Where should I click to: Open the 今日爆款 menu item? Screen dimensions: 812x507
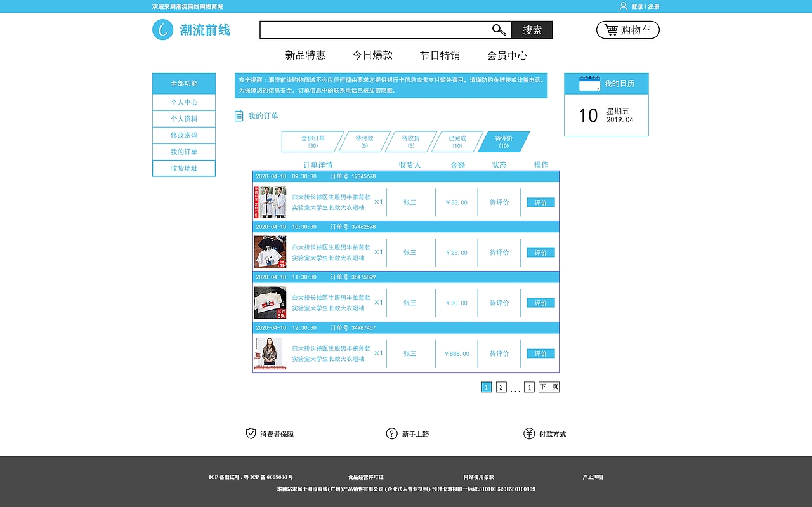click(373, 55)
